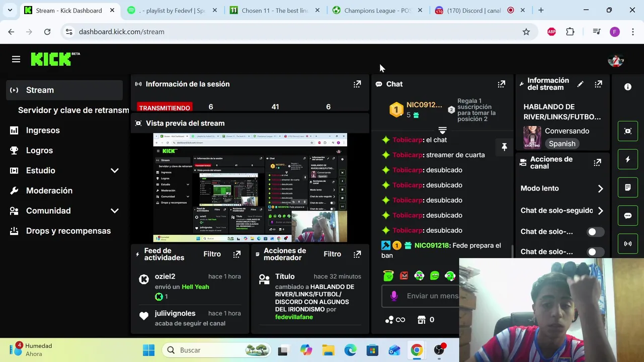
Task: Open the channel points icon below chat input
Action: (394, 320)
